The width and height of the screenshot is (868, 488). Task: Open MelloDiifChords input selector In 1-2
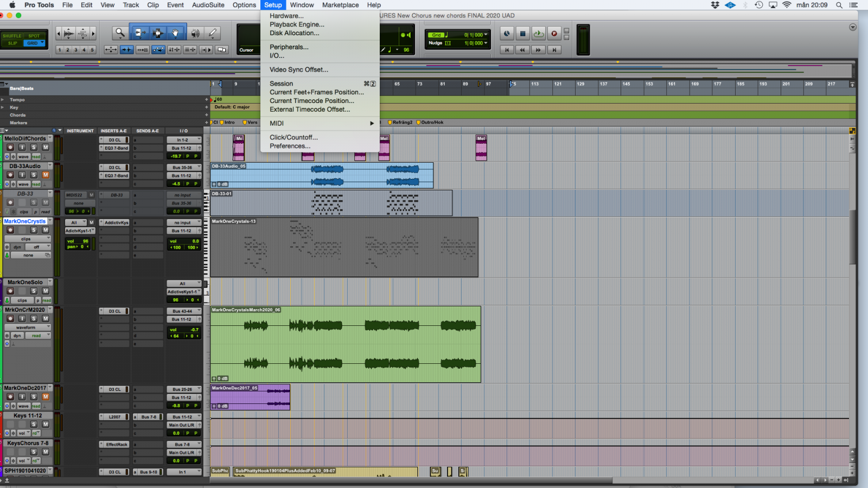click(183, 140)
